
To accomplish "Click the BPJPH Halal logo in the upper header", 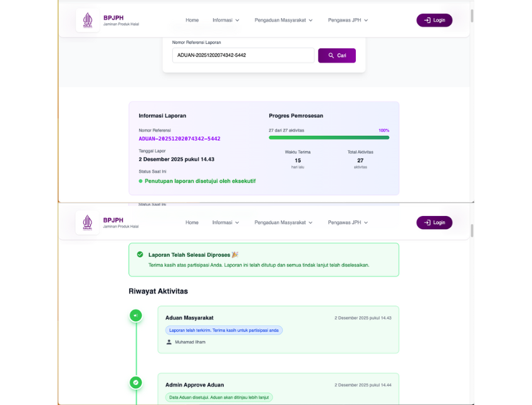I will click(x=88, y=21).
